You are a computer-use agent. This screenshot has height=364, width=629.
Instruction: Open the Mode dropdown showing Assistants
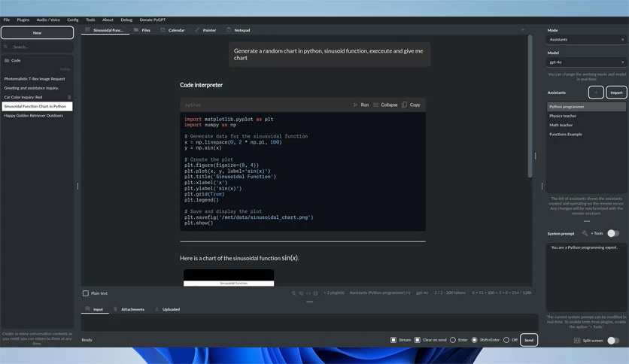tap(586, 40)
